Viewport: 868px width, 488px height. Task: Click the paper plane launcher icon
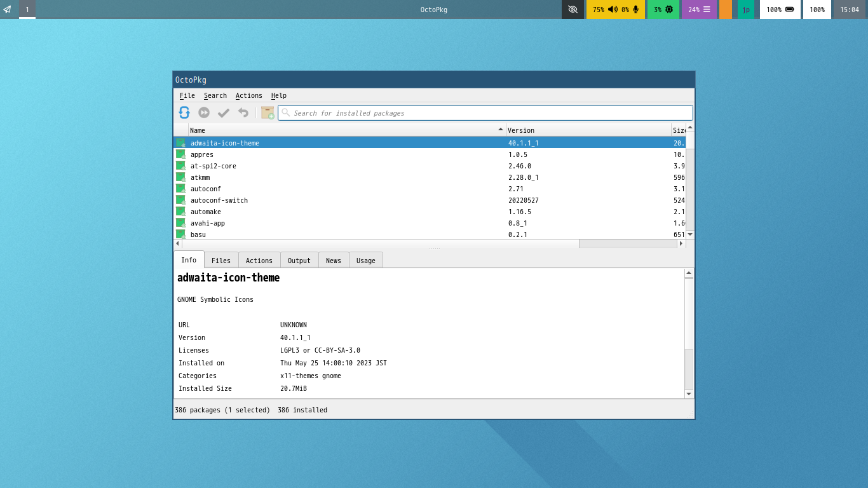[x=8, y=10]
